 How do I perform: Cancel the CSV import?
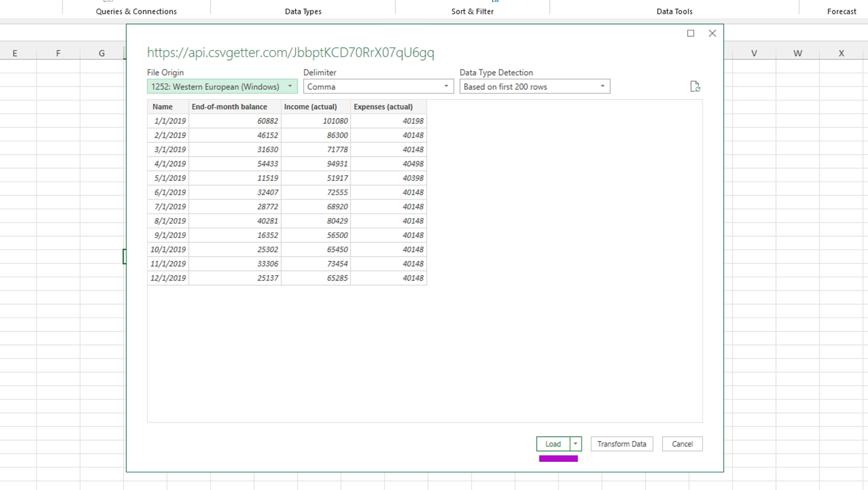[x=682, y=444]
